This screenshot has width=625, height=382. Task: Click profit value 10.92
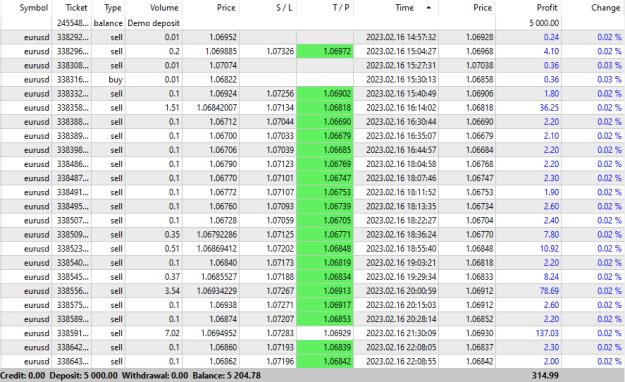click(x=549, y=249)
